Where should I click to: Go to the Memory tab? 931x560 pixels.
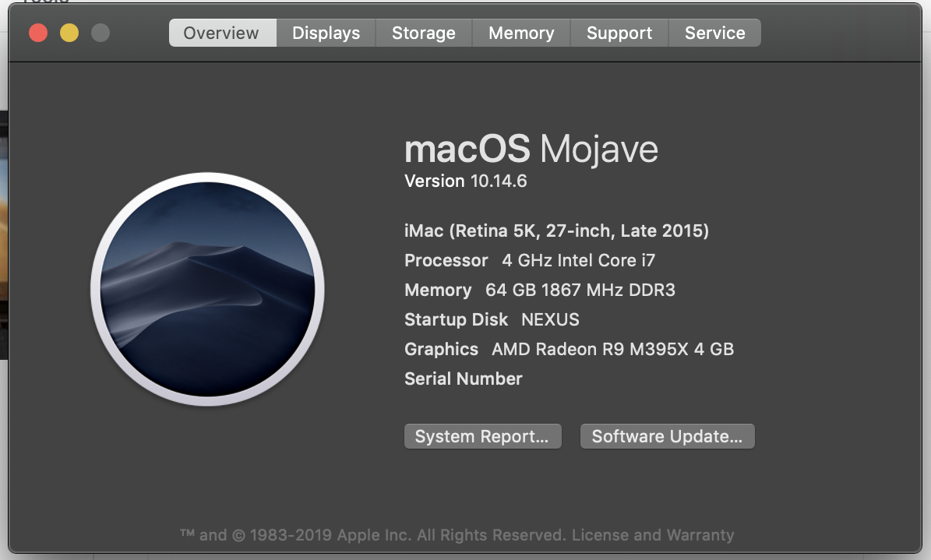coord(521,33)
